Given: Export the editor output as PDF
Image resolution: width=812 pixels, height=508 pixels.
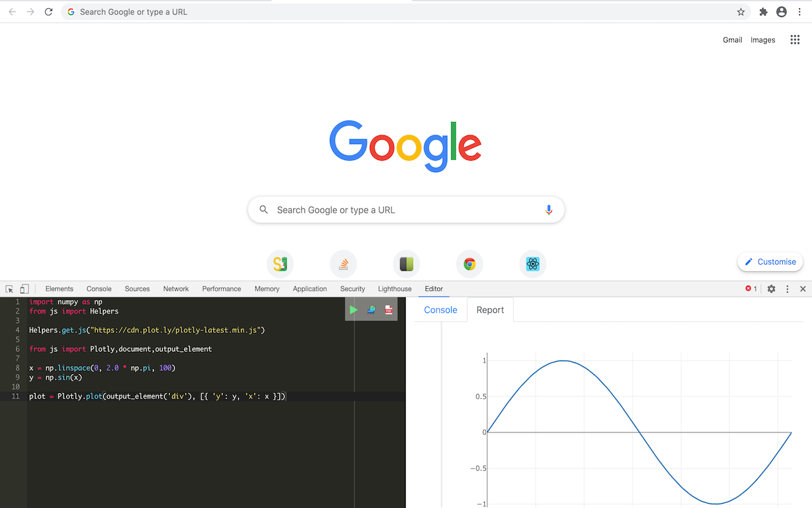Looking at the screenshot, I should point(388,310).
